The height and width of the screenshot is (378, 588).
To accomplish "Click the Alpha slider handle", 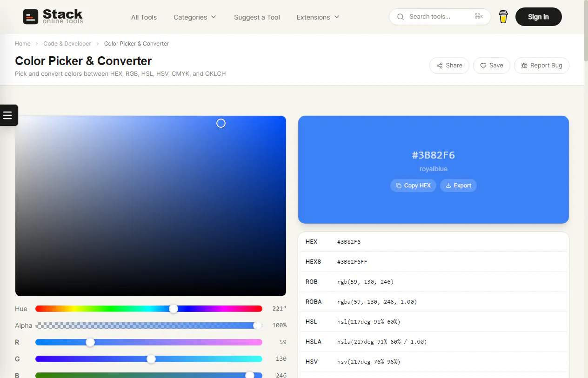I will pos(257,325).
